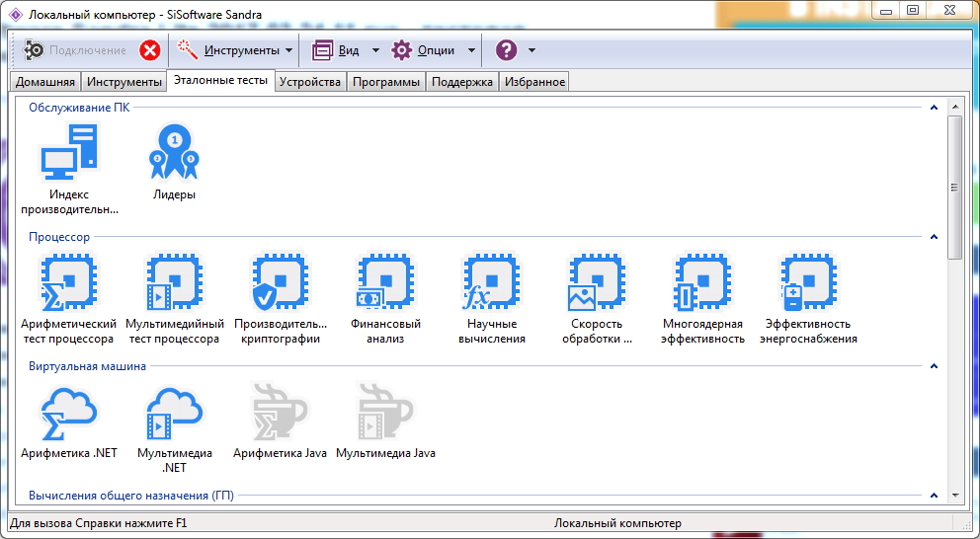Click the red disconnect button in toolbar

pos(149,50)
